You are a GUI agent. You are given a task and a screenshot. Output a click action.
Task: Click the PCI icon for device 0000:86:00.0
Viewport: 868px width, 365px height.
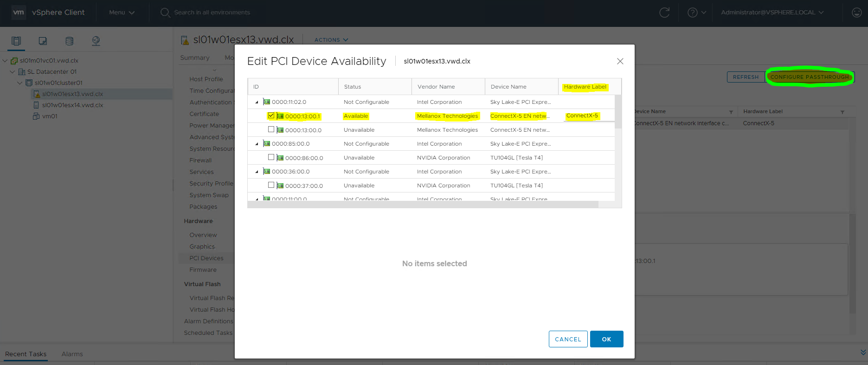click(280, 158)
